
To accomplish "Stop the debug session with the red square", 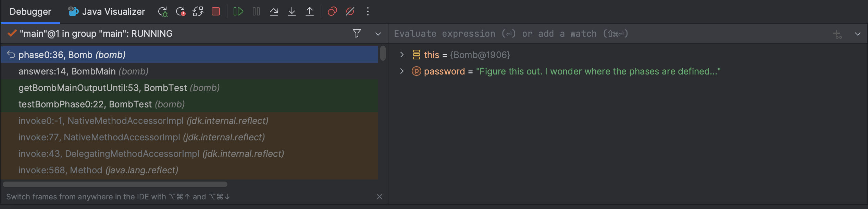I will (216, 11).
